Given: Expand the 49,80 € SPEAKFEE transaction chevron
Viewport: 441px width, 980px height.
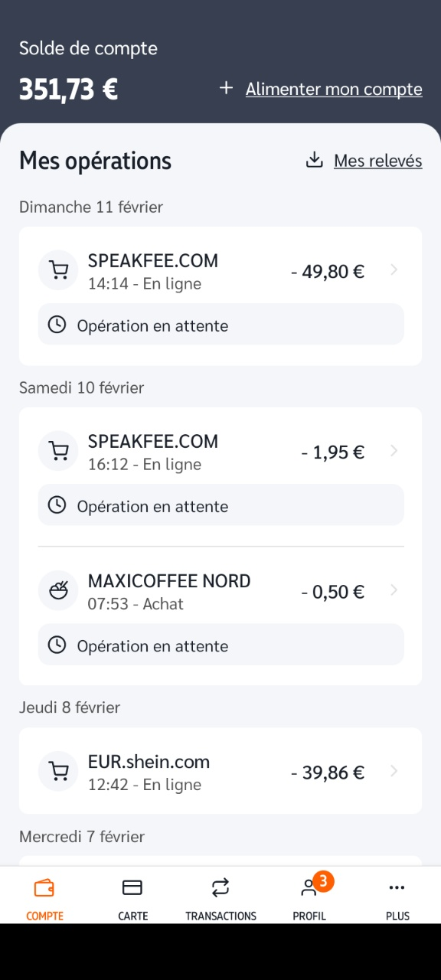Looking at the screenshot, I should (394, 270).
